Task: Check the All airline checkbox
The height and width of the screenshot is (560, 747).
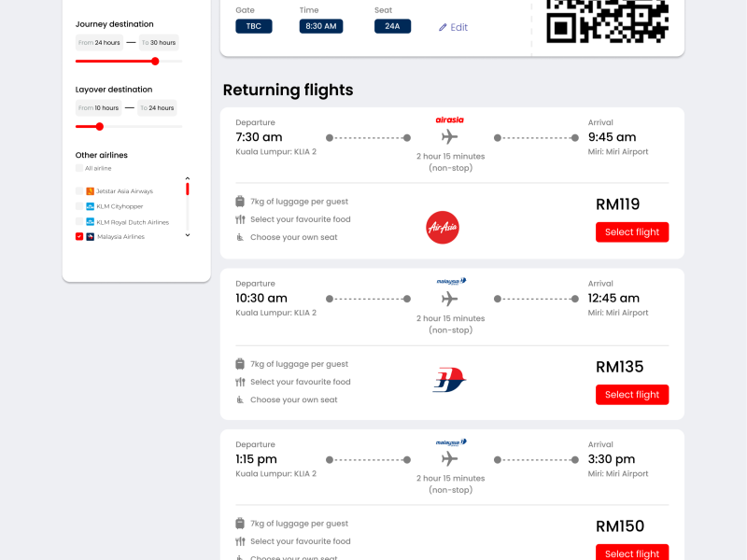Action: click(x=79, y=168)
